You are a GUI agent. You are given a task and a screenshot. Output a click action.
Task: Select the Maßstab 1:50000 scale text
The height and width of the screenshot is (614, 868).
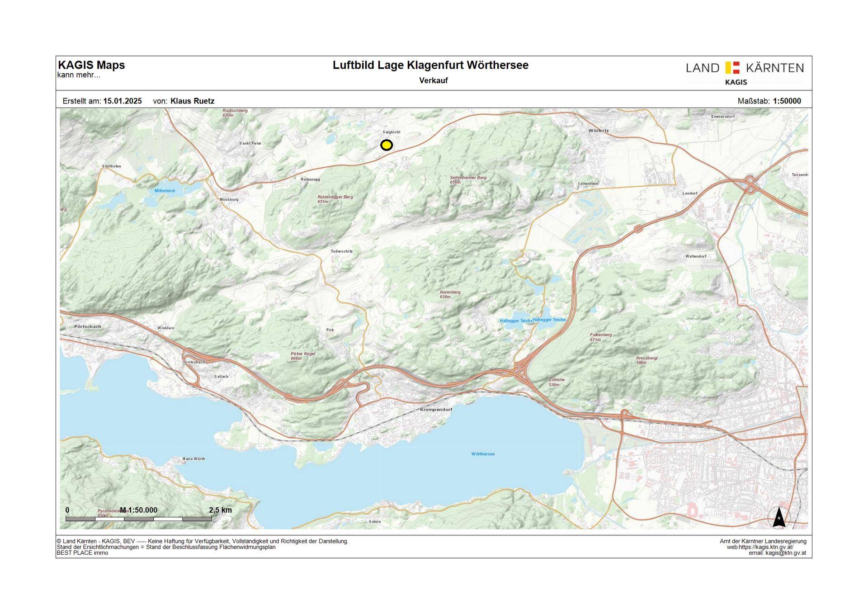[x=769, y=101]
